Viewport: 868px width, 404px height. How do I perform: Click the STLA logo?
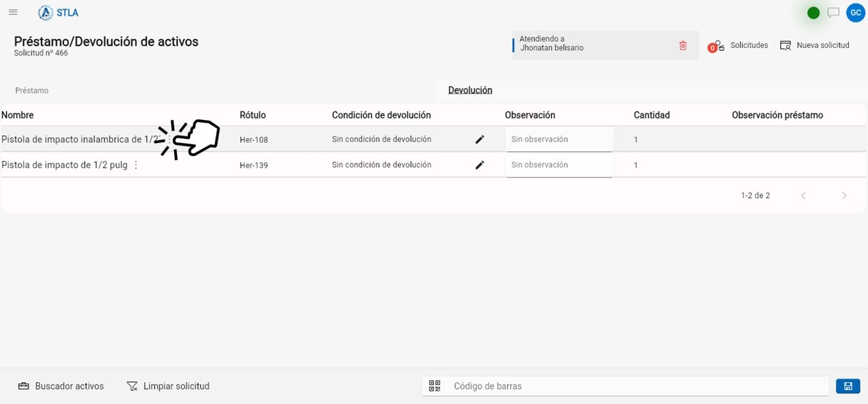(x=58, y=12)
